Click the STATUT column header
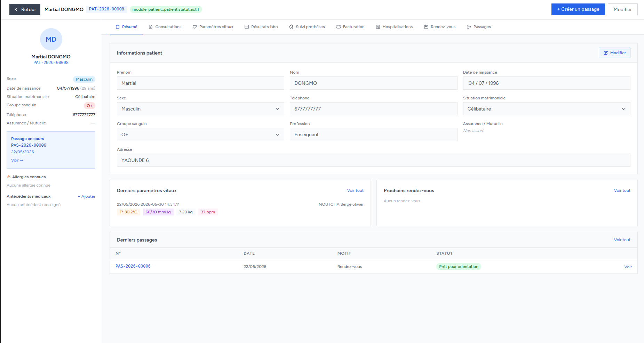The height and width of the screenshot is (343, 644). (x=444, y=253)
